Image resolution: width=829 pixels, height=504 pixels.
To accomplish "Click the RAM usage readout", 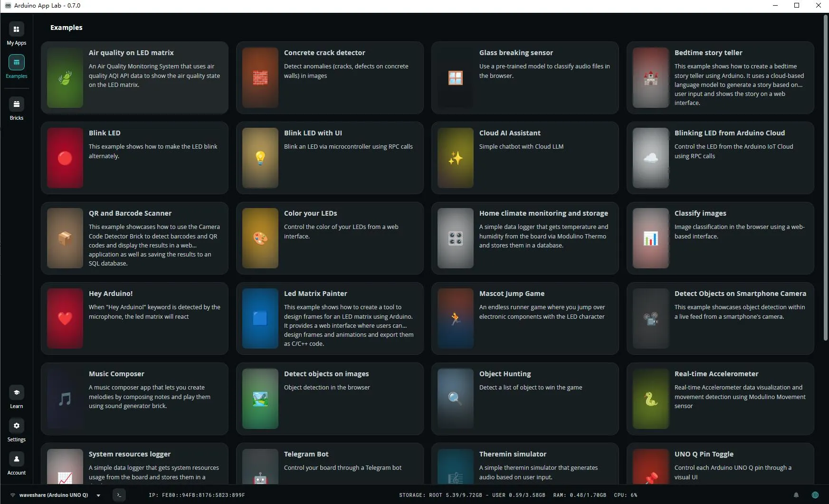I will (x=580, y=495).
